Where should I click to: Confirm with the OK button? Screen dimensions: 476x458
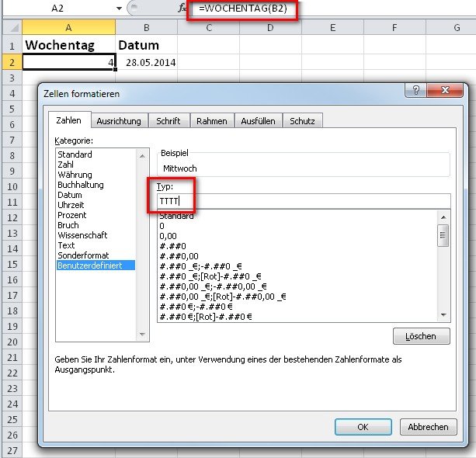click(363, 427)
